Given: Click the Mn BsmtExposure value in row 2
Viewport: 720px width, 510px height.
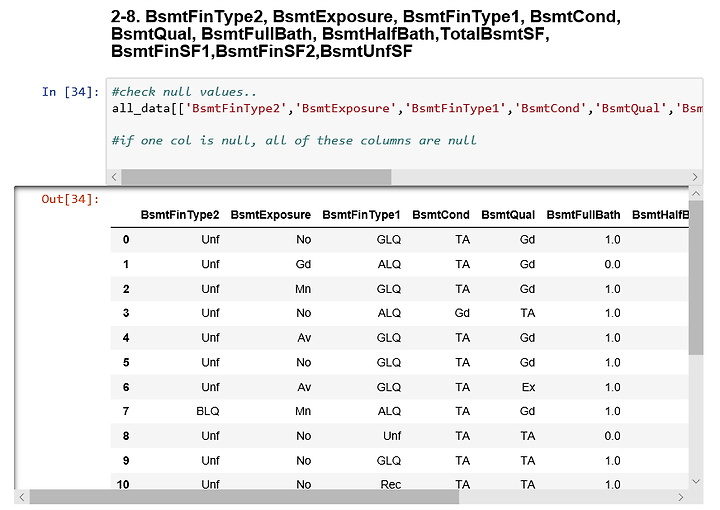Looking at the screenshot, I should [303, 289].
